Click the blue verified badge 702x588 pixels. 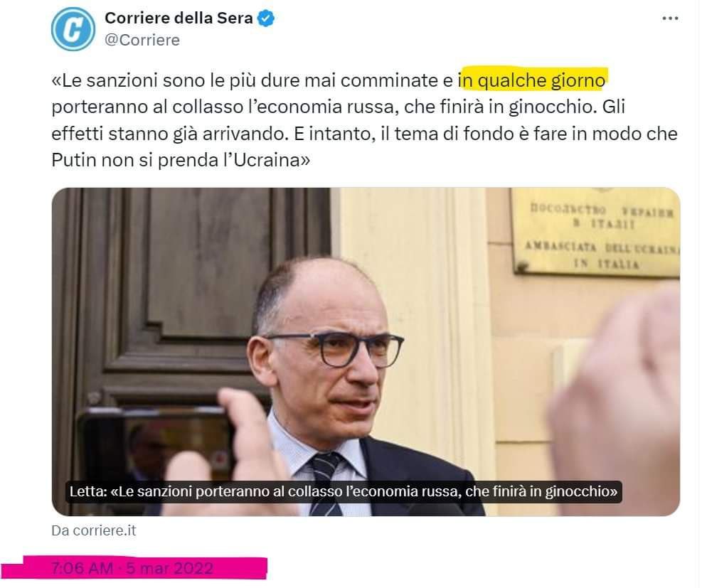coord(266,18)
